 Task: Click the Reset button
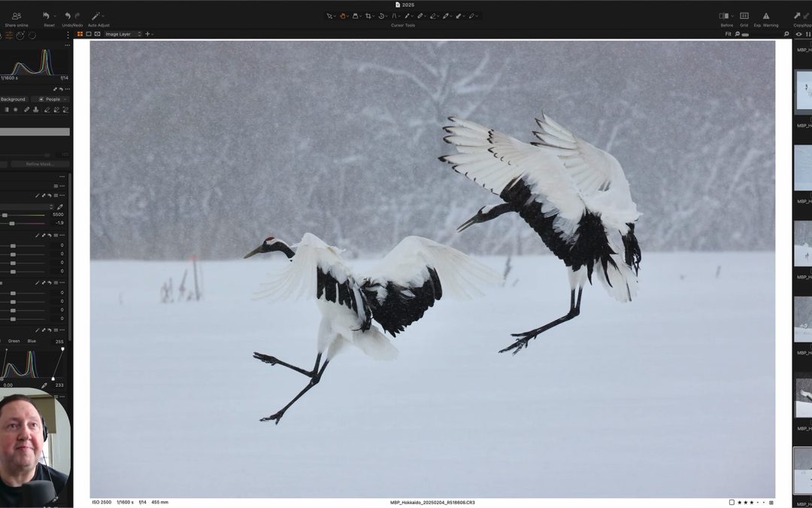pyautogui.click(x=49, y=16)
